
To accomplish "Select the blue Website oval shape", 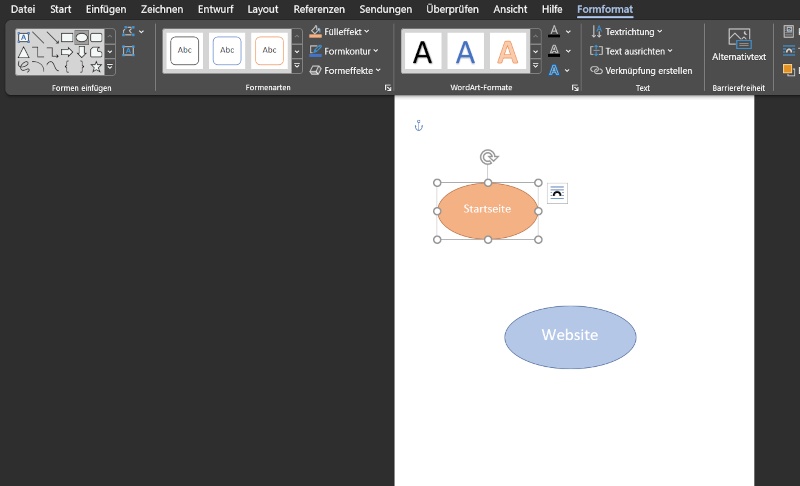I will [570, 337].
